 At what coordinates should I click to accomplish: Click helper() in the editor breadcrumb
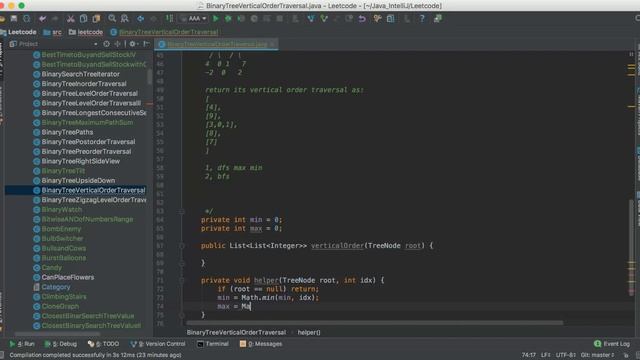[x=309, y=333]
